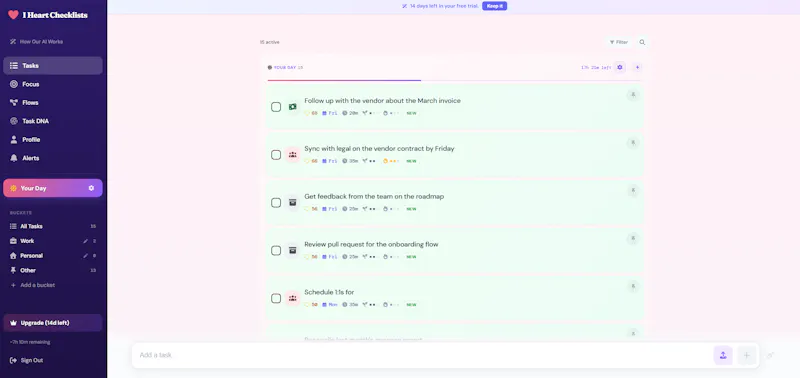This screenshot has width=800, height=378.
Task: Check off Get feedback from the team task
Action: (276, 203)
